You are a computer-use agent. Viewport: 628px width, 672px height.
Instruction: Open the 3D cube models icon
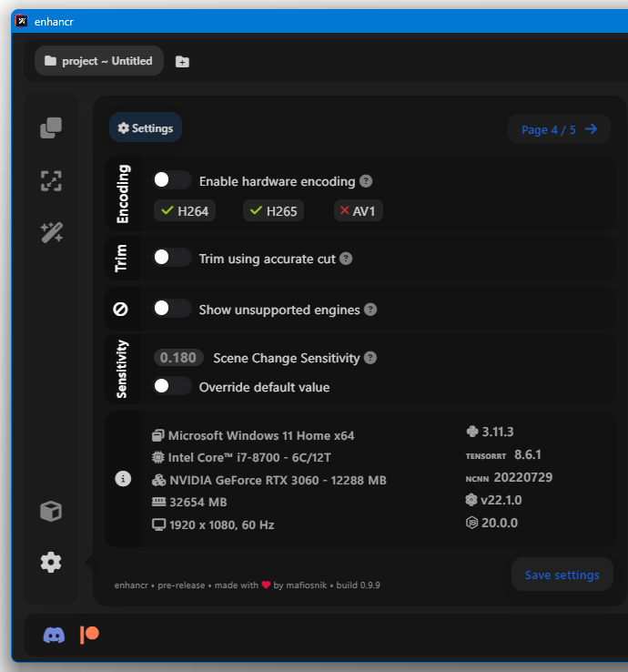pos(51,511)
